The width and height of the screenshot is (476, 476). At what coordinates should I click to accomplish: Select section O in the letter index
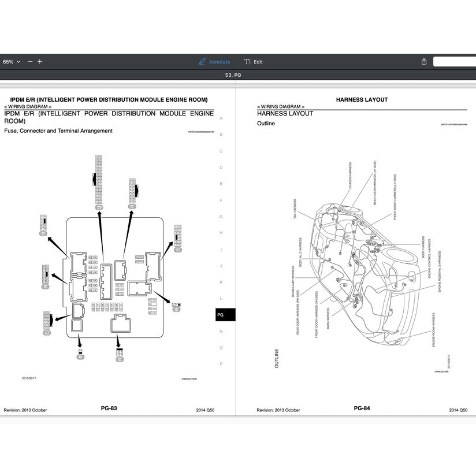[221, 348]
